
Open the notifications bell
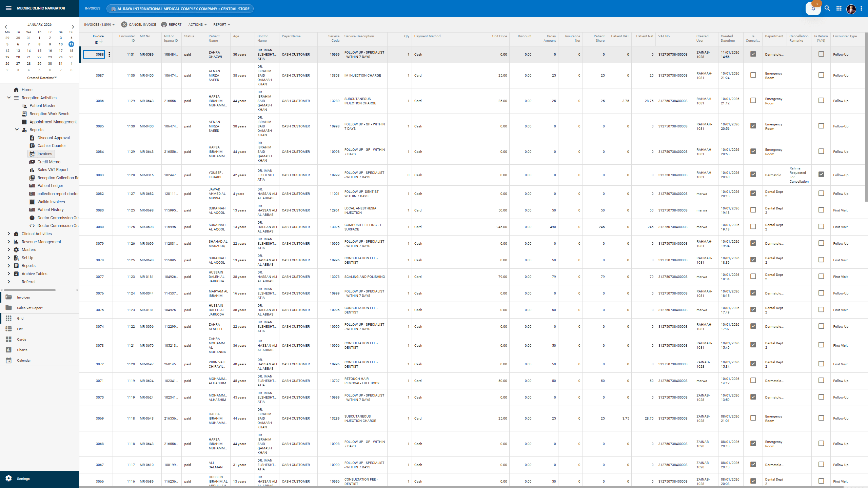tap(813, 8)
